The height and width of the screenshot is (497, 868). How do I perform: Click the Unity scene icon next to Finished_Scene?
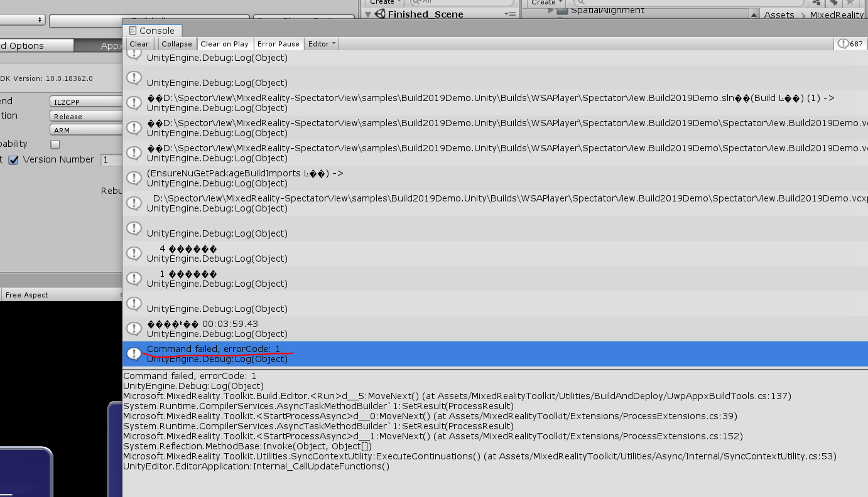[x=380, y=14]
